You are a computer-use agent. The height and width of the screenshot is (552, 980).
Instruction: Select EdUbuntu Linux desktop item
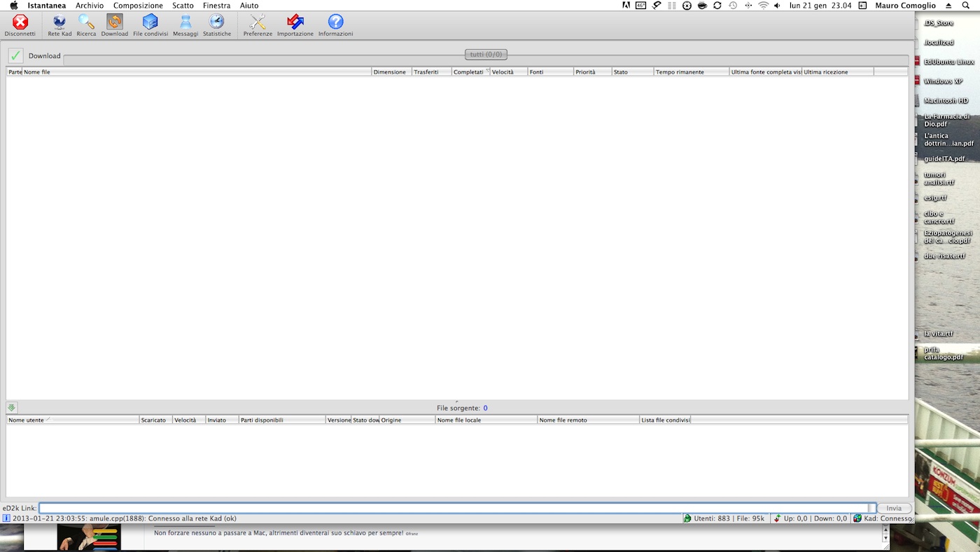948,62
